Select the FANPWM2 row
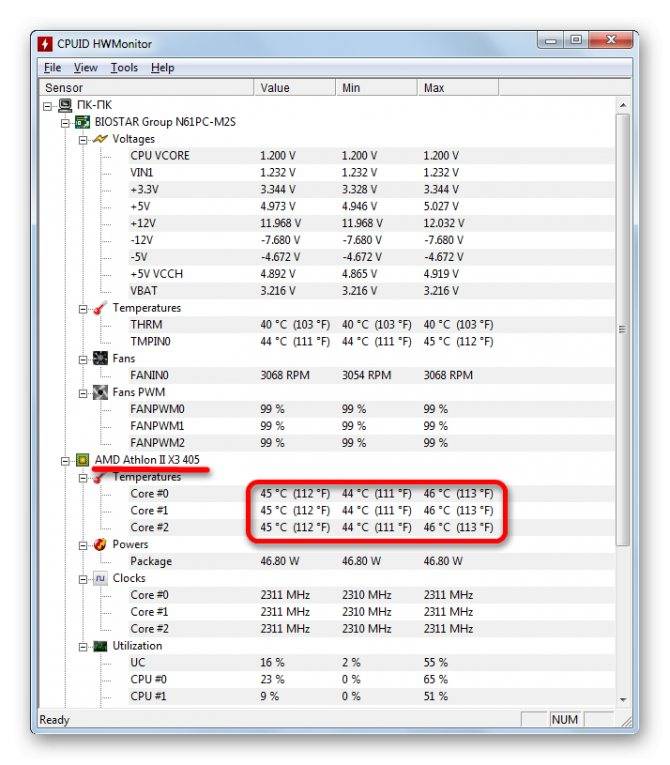 pos(327,443)
